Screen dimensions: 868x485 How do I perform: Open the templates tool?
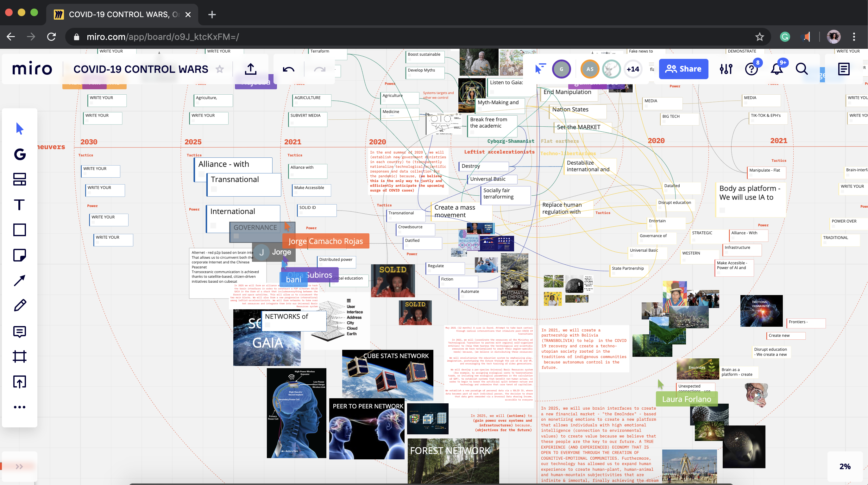pyautogui.click(x=20, y=179)
